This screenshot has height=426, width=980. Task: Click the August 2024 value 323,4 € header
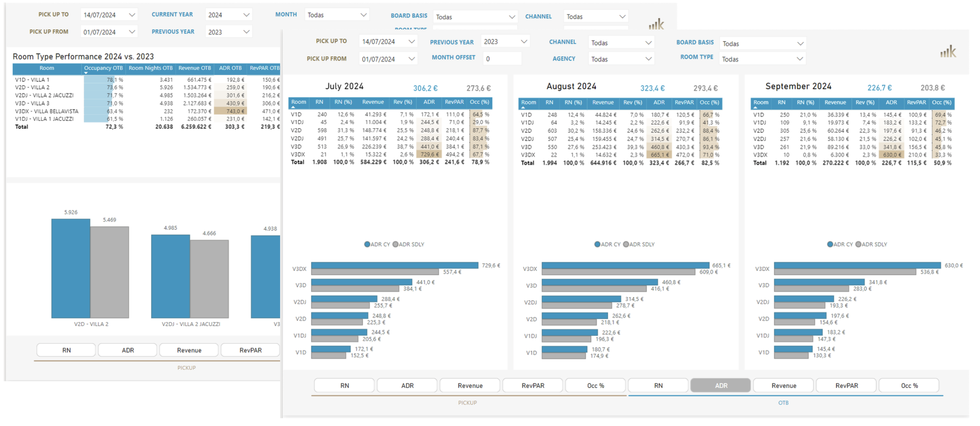652,88
